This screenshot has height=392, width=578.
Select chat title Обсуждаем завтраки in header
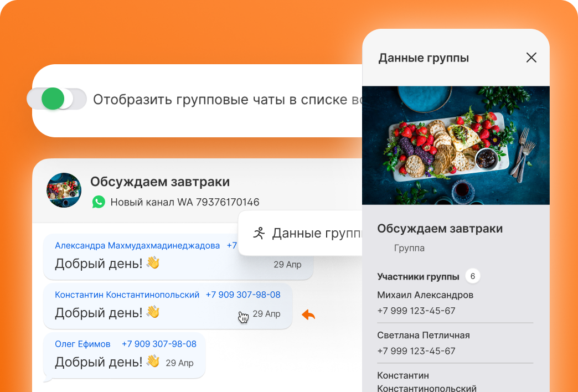[160, 182]
